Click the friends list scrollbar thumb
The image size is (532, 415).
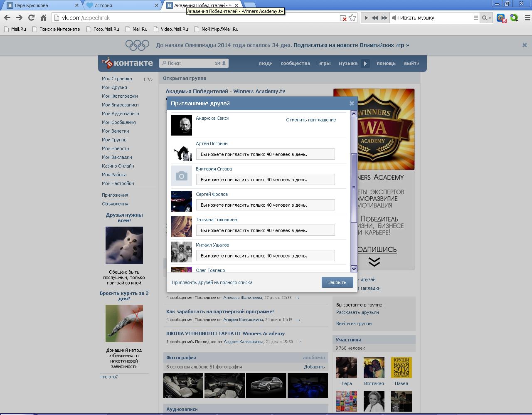pos(354,188)
